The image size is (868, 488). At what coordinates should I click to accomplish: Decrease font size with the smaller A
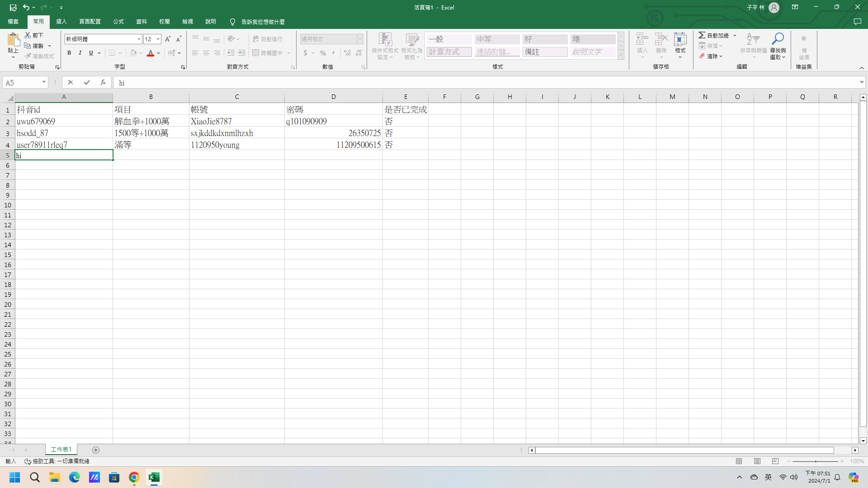click(x=179, y=39)
